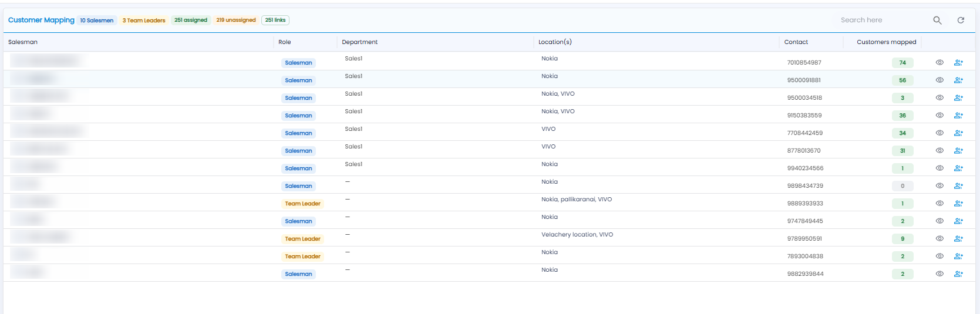This screenshot has height=314, width=980.
Task: View row with contact 9150383559 via eye icon
Action: coord(939,115)
